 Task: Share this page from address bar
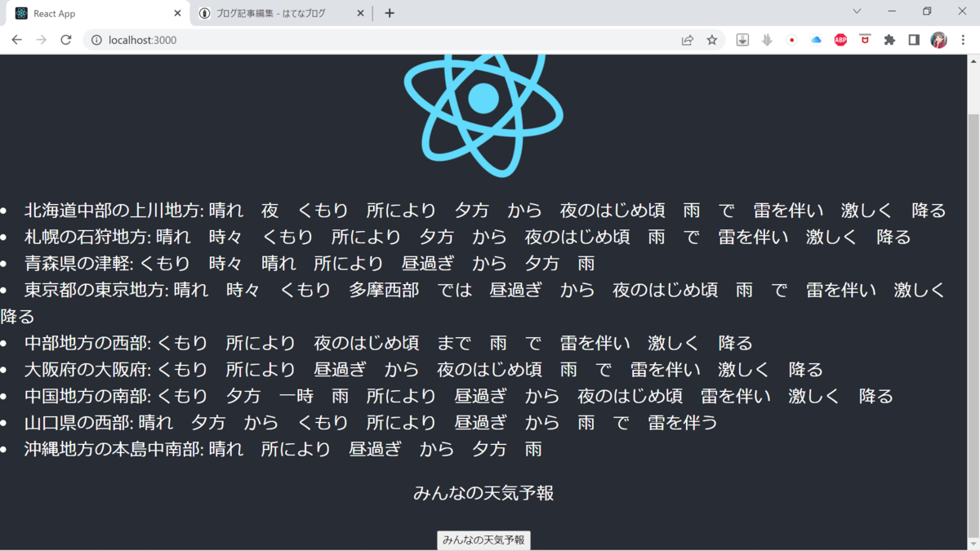(x=688, y=40)
